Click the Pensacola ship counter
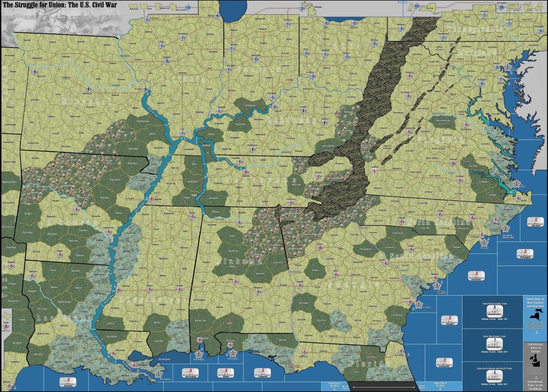The height and width of the screenshot is (392, 548). tap(262, 372)
